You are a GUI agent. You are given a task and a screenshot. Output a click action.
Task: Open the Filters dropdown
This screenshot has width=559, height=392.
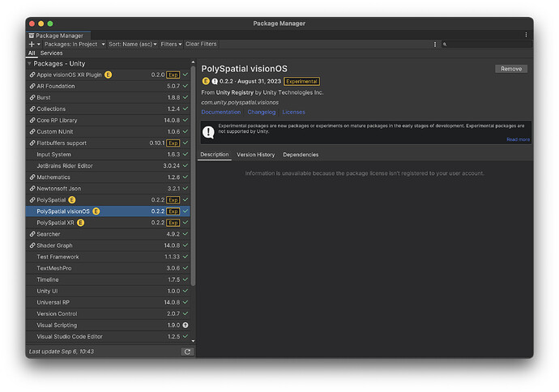click(x=171, y=45)
